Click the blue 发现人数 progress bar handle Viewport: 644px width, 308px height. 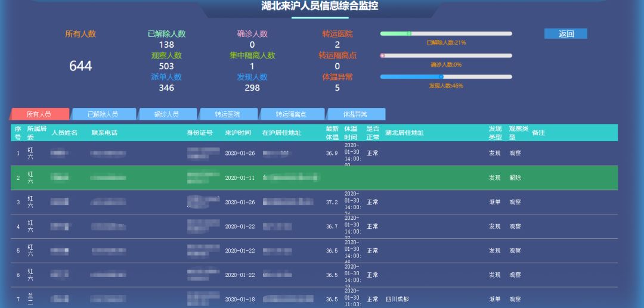coord(441,77)
